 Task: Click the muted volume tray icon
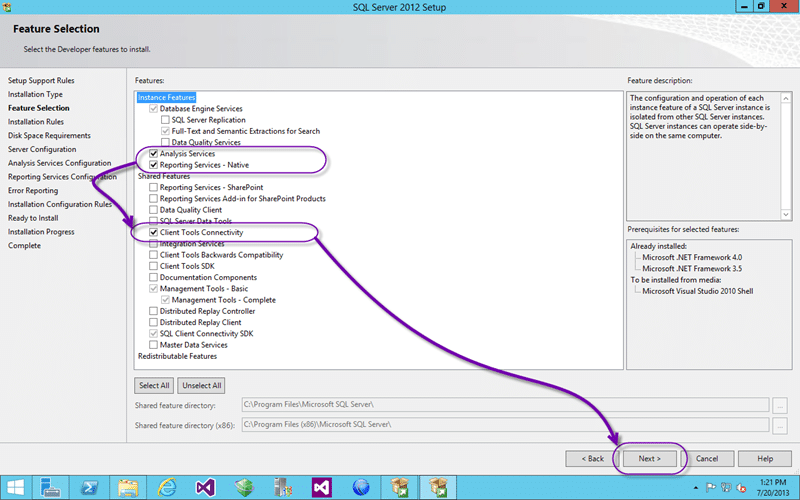(x=741, y=488)
